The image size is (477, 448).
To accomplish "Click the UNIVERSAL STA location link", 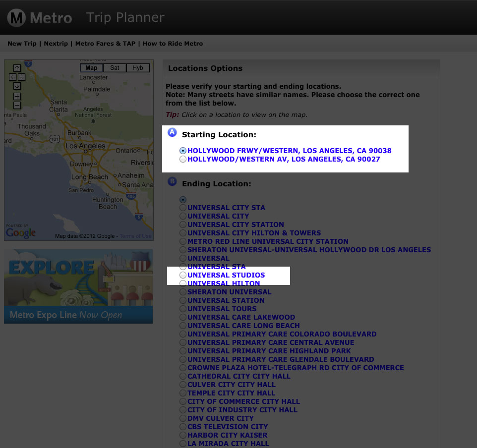I will click(216, 267).
